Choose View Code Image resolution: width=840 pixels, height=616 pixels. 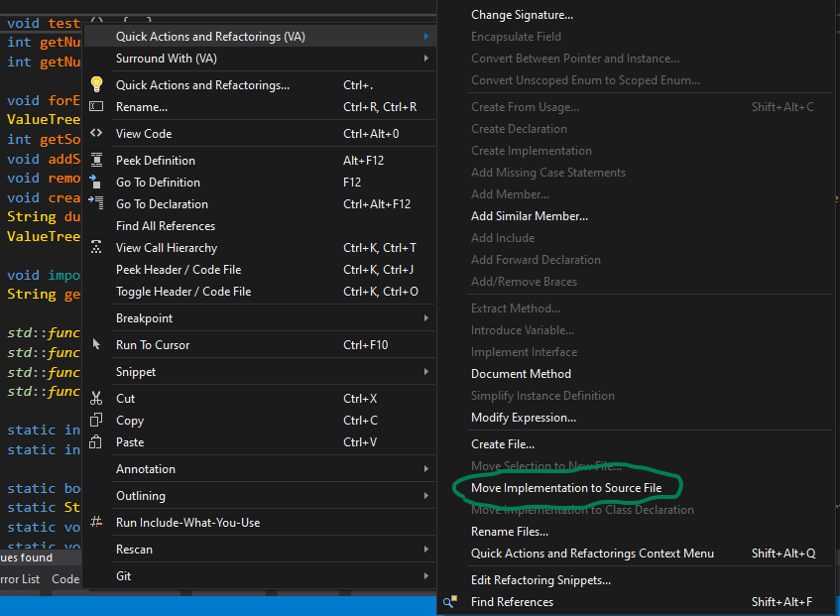[x=144, y=134]
